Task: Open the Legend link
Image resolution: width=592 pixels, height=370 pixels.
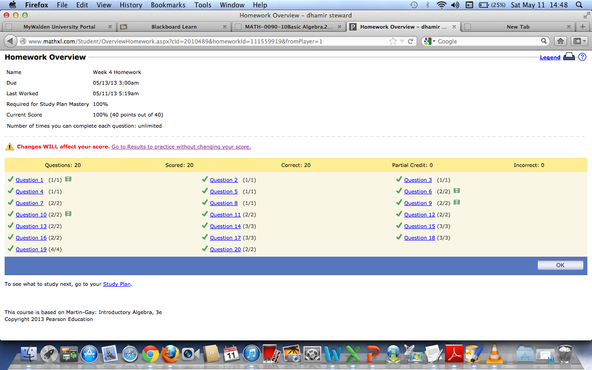Action: (550, 57)
